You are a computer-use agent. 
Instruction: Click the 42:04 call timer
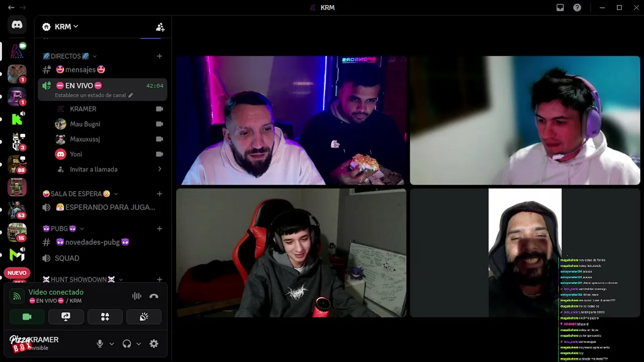155,86
